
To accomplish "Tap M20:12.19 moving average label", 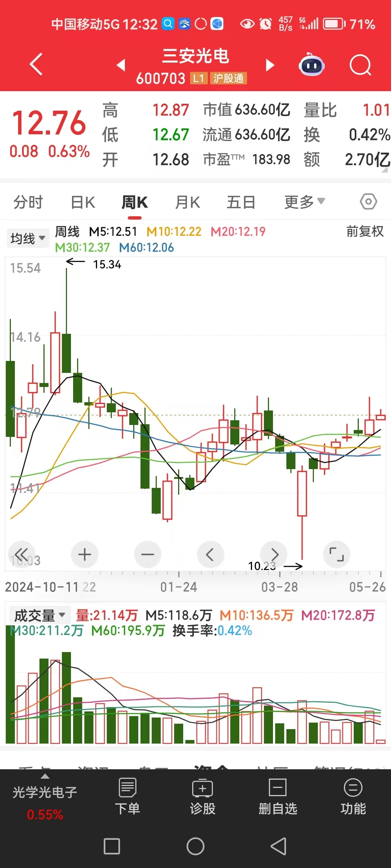I will pos(238,231).
